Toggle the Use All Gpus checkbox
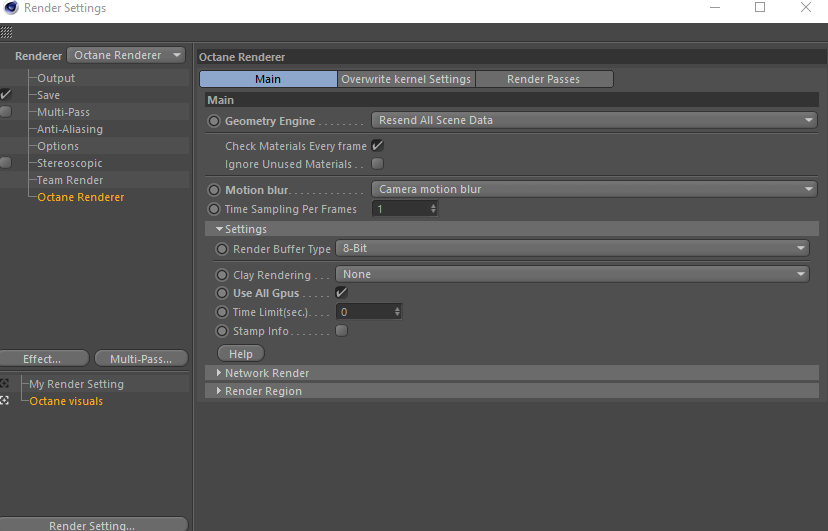This screenshot has width=828, height=531. tap(342, 292)
